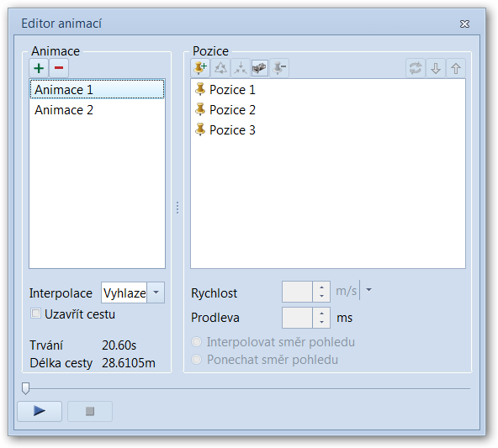The width and height of the screenshot is (498, 448).
Task: Increase Rychlost value with up stepper
Action: coord(321,287)
